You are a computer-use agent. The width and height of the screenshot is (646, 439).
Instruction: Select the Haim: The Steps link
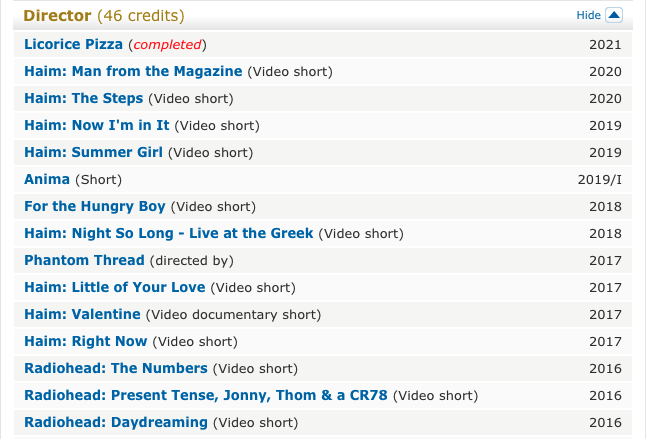(85, 98)
